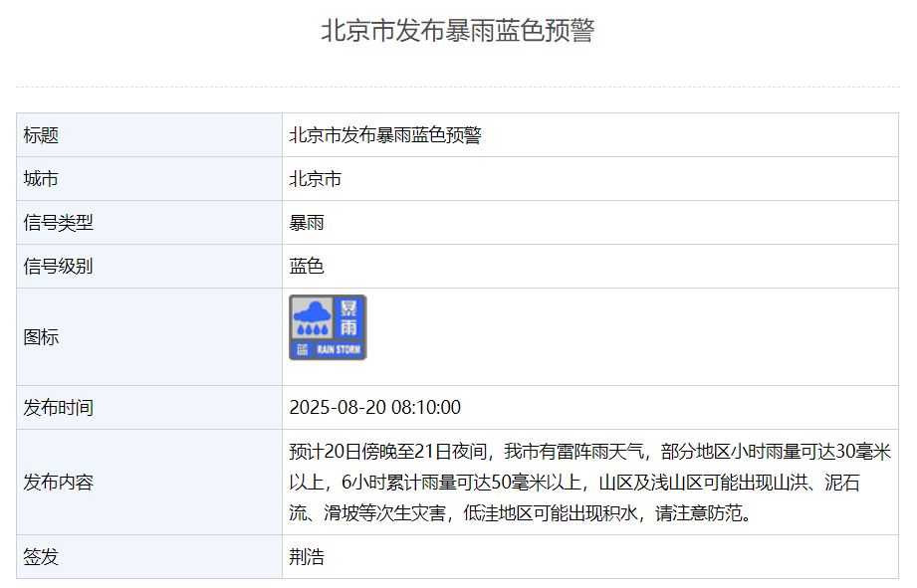Image resolution: width=917 pixels, height=588 pixels.
Task: Click the RAIN STORM text on the icon
Action: pos(339,348)
